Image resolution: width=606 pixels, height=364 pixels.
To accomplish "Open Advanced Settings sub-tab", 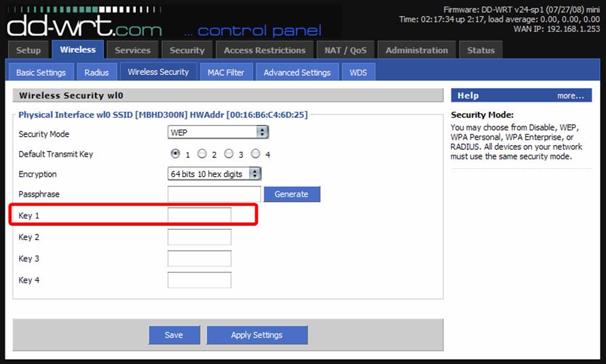I will (x=297, y=72).
